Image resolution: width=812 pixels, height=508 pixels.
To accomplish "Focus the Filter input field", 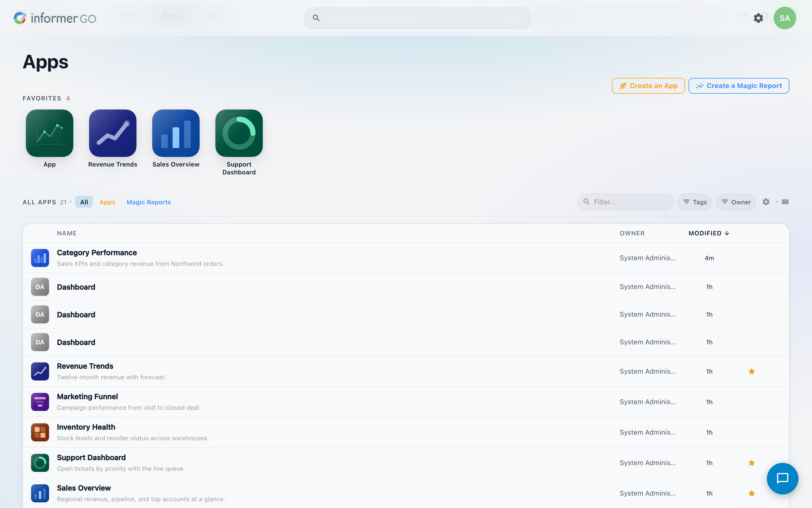I will (x=625, y=202).
